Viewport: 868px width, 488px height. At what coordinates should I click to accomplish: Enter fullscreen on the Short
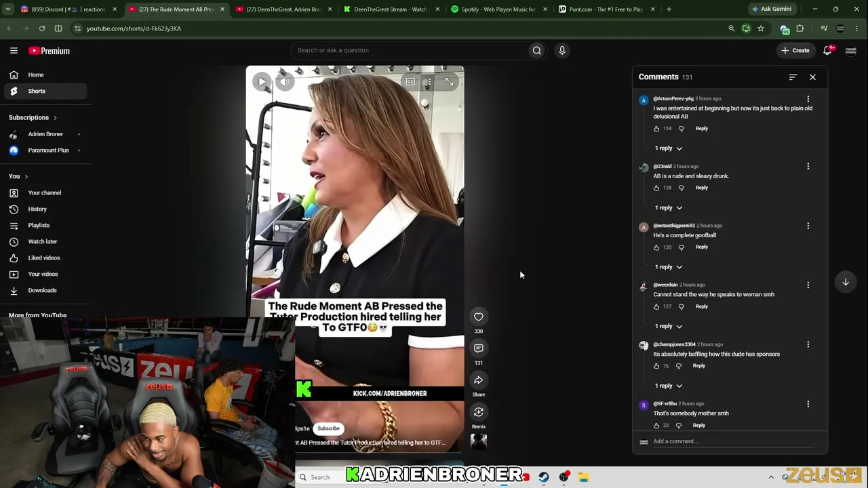pyautogui.click(x=449, y=82)
